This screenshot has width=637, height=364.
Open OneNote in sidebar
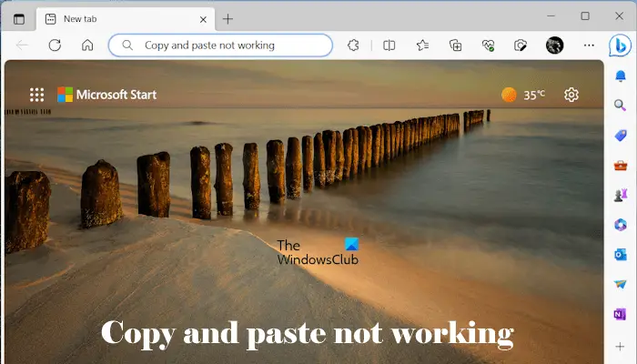click(x=620, y=314)
